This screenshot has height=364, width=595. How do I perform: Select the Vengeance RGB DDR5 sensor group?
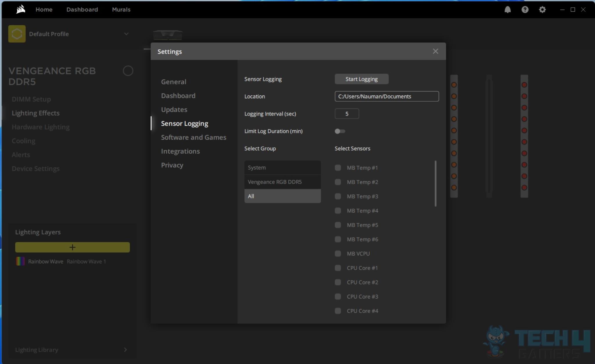point(282,182)
